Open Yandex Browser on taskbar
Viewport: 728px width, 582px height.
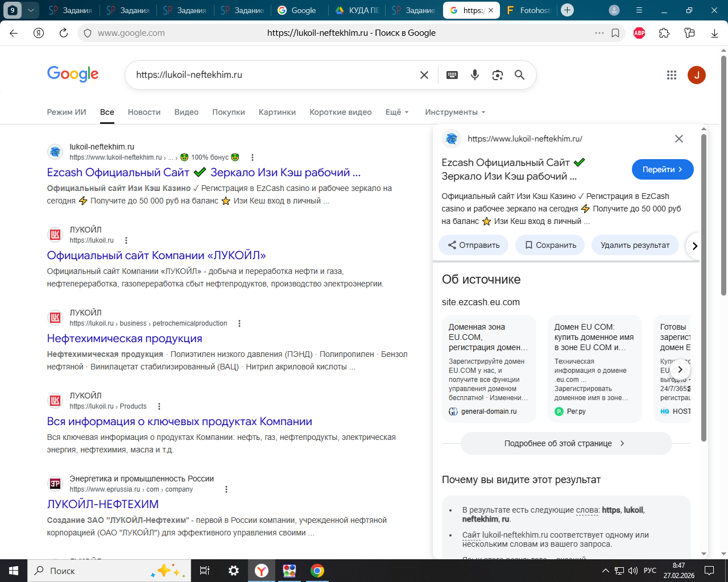coord(262,571)
